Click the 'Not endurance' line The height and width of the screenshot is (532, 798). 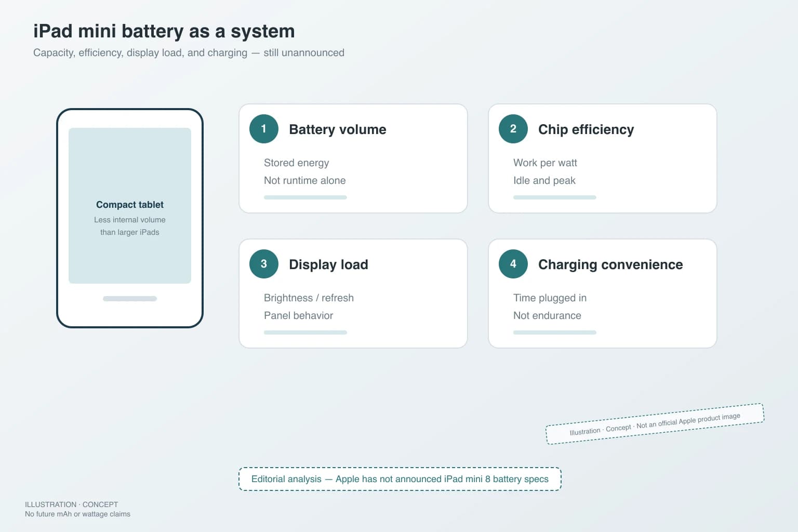tap(547, 315)
